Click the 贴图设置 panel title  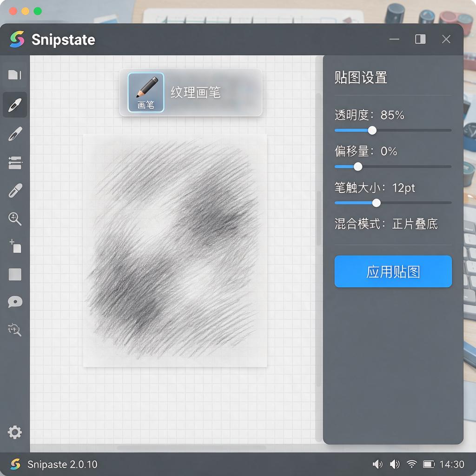(361, 78)
